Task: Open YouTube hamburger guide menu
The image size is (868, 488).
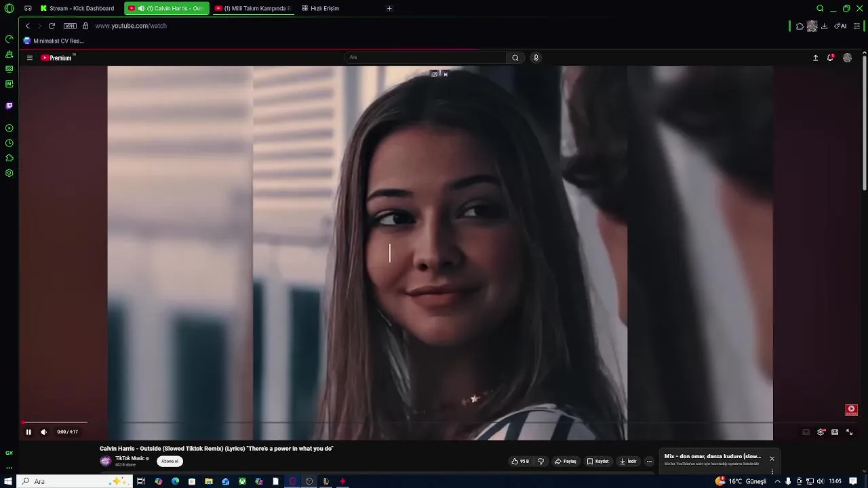Action: click(x=30, y=58)
